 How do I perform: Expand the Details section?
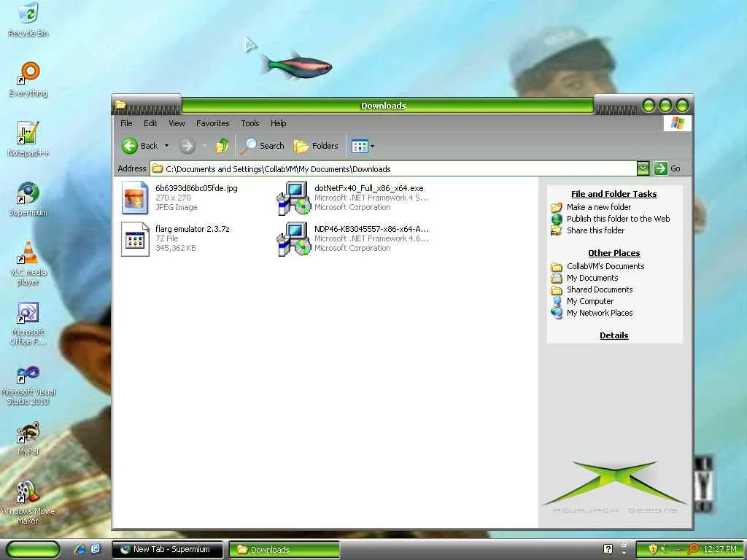coord(614,335)
